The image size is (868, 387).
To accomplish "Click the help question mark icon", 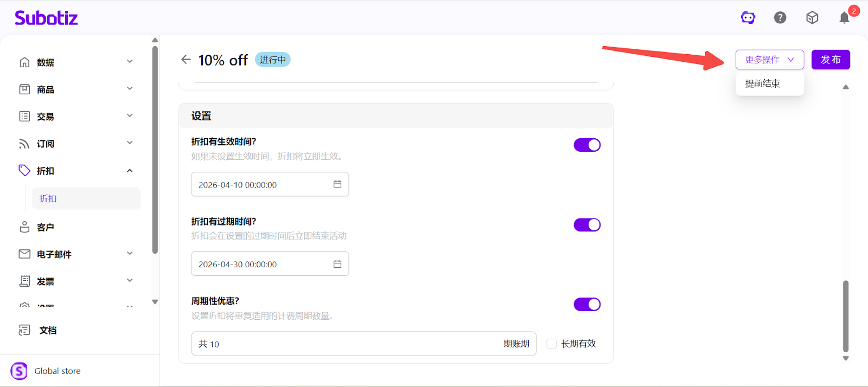I will coord(780,18).
